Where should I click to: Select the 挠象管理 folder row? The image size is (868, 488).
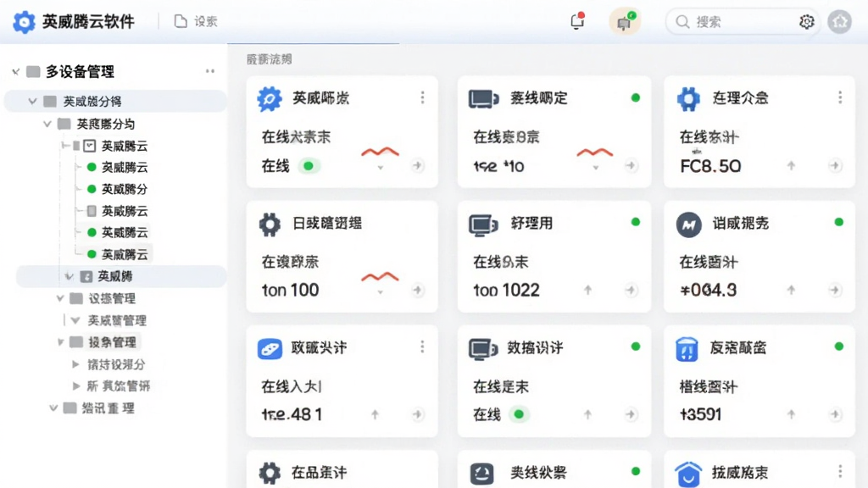(x=104, y=342)
